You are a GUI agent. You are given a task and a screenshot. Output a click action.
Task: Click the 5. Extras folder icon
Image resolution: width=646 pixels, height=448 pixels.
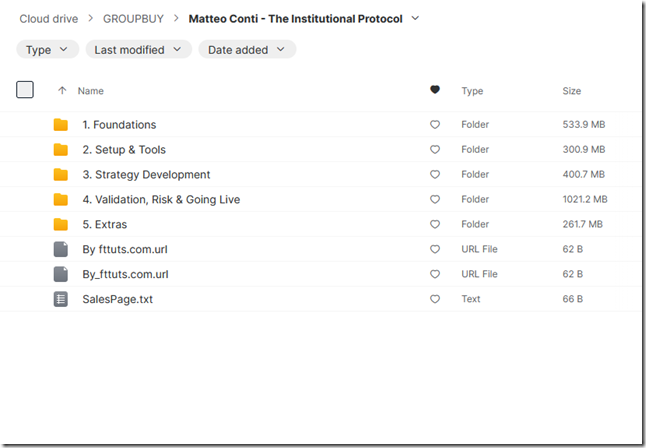tap(61, 224)
